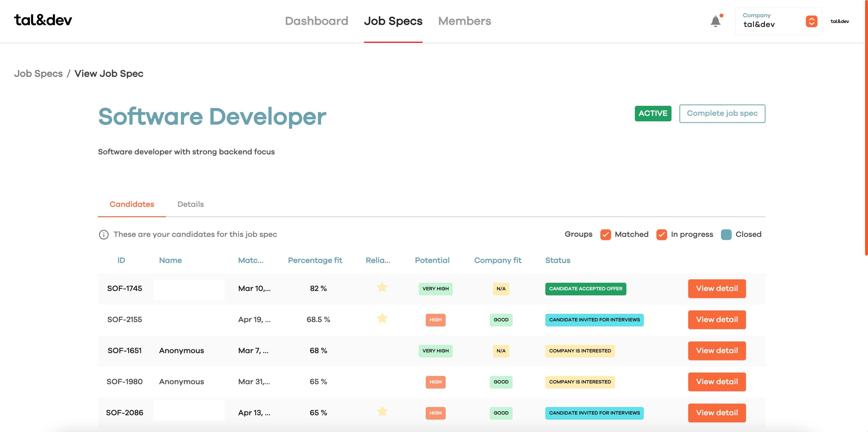868x432 pixels.
Task: Click the tal&dev logo
Action: coord(43,20)
